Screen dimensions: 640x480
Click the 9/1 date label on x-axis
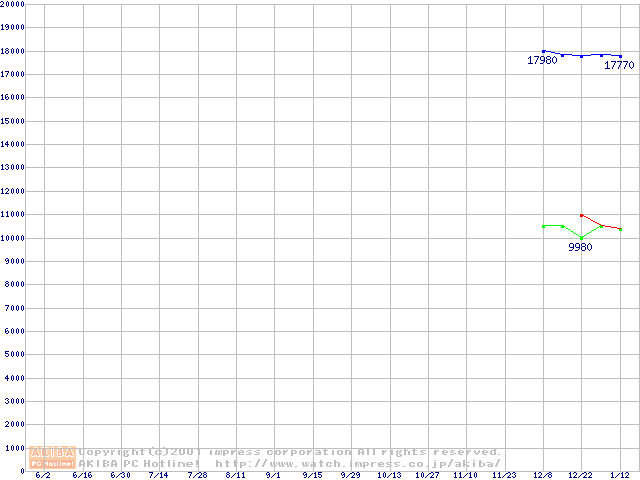tap(273, 475)
